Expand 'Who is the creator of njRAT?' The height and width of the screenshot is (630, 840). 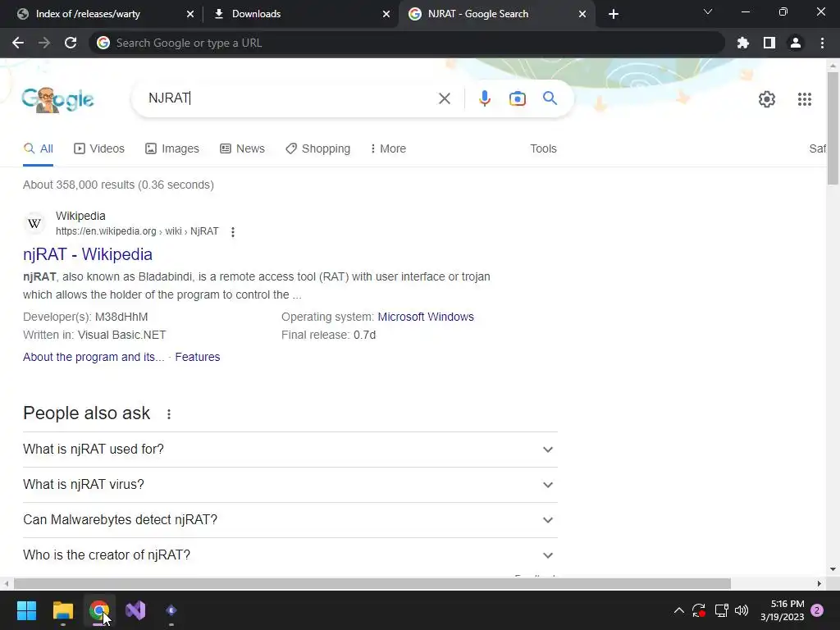tap(290, 555)
